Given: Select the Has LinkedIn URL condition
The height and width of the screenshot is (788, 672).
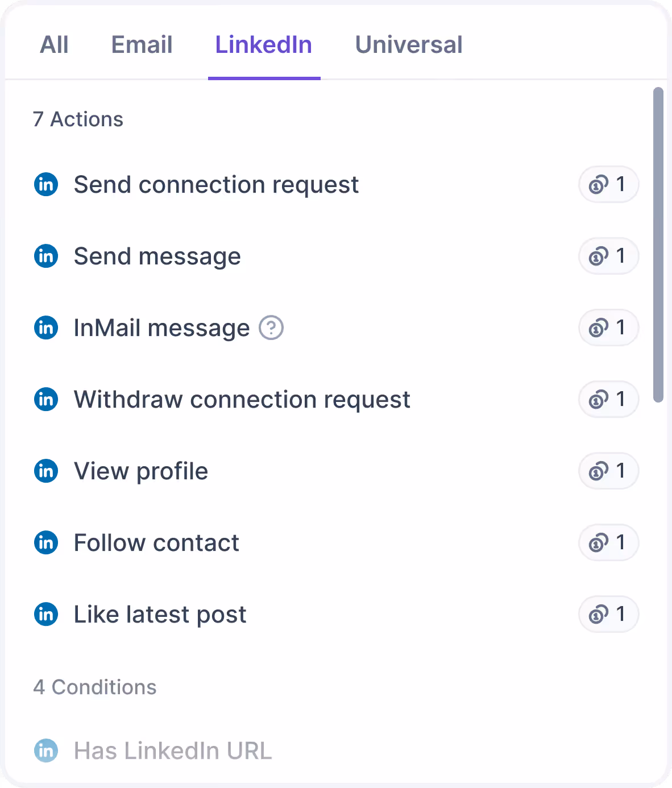Looking at the screenshot, I should click(336, 751).
